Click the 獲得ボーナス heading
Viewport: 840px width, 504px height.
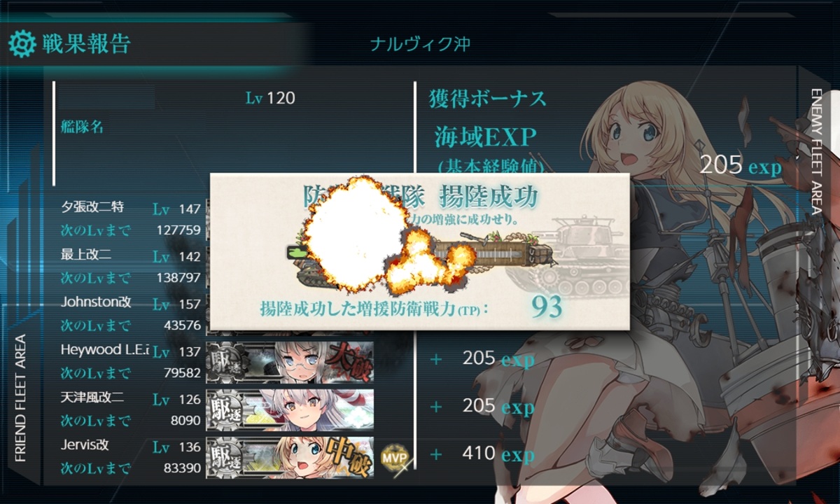click(x=487, y=99)
